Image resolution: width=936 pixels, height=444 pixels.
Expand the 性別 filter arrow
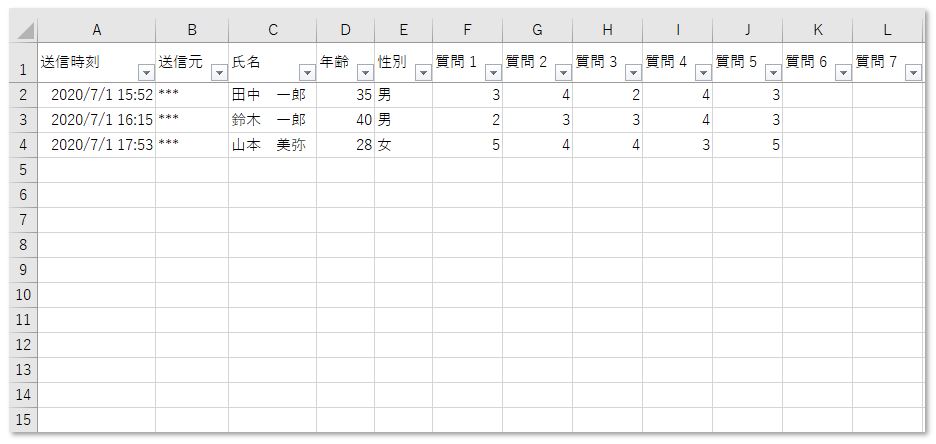(x=423, y=73)
